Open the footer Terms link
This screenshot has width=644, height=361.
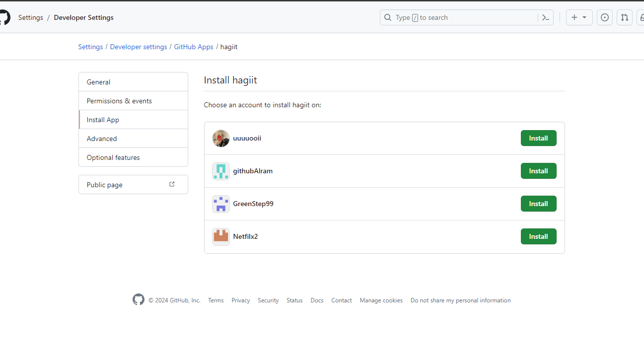click(216, 300)
